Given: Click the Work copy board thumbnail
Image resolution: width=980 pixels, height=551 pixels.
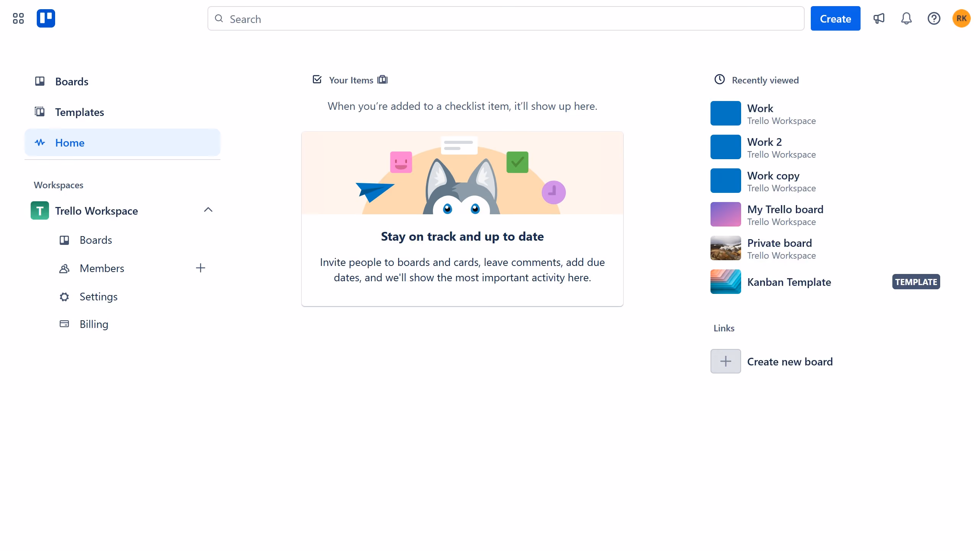Looking at the screenshot, I should (x=726, y=181).
